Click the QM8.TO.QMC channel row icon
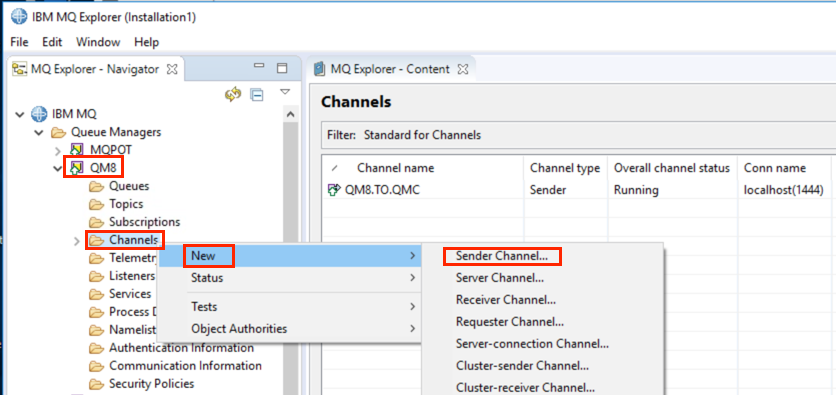This screenshot has width=836, height=395. click(x=335, y=190)
